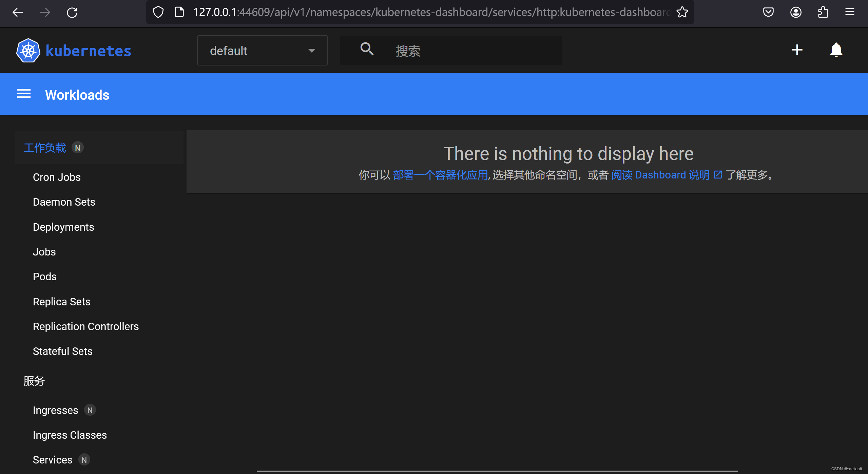
Task: Open Replication Controllers in the sidebar
Action: coord(86,326)
